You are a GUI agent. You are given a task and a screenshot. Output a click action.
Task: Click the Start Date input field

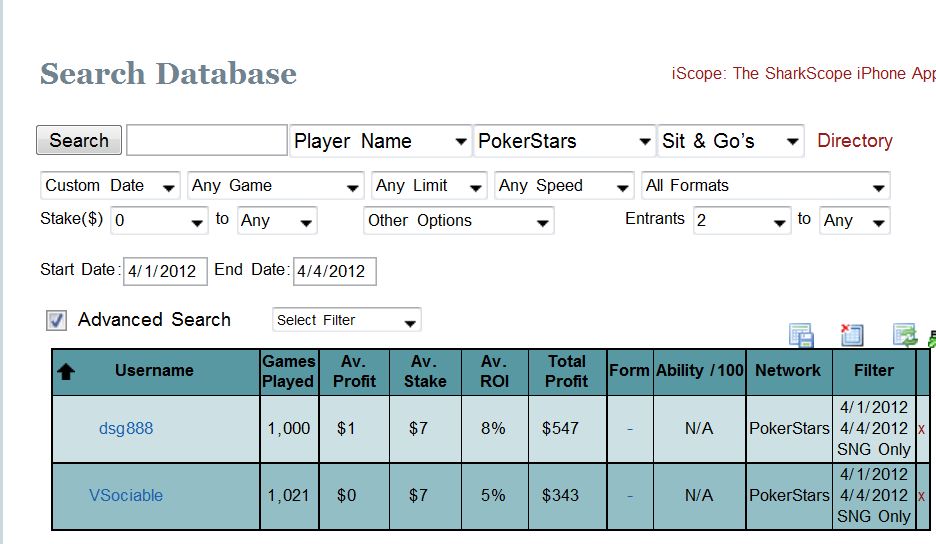pyautogui.click(x=165, y=271)
